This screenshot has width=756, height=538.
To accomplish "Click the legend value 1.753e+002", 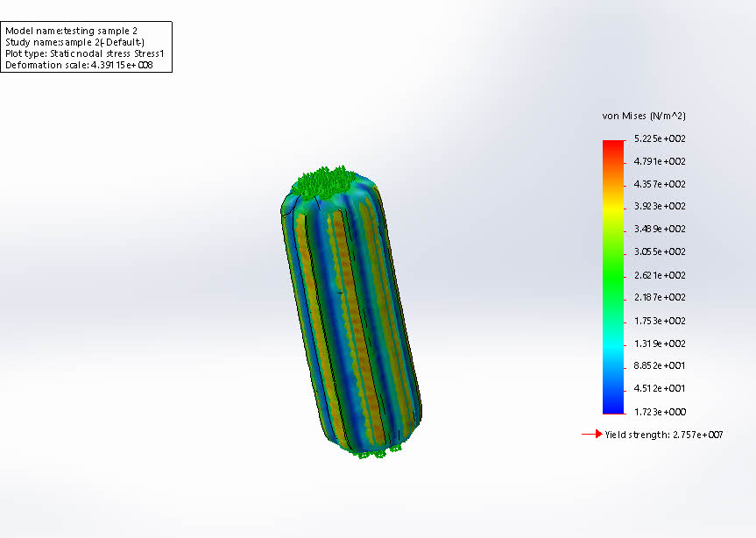I will pyautogui.click(x=660, y=321).
